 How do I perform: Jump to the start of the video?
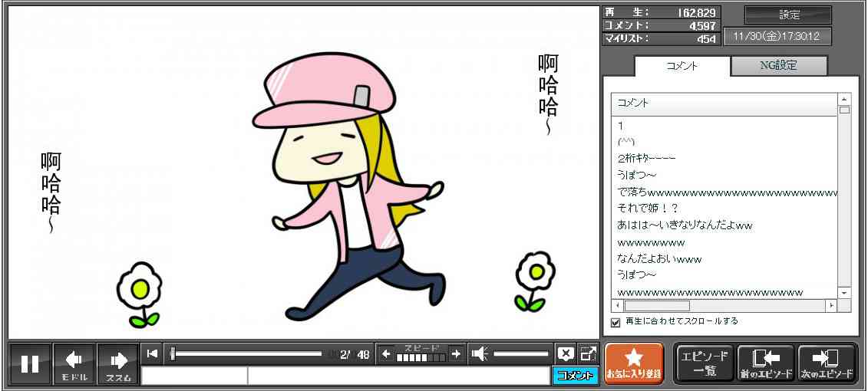[152, 353]
